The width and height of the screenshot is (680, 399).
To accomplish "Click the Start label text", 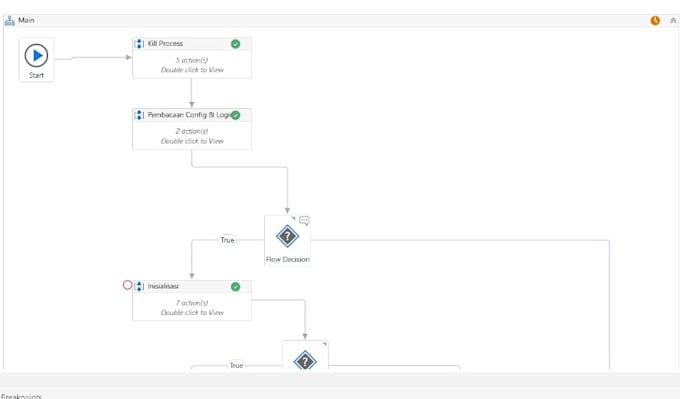I will (36, 75).
